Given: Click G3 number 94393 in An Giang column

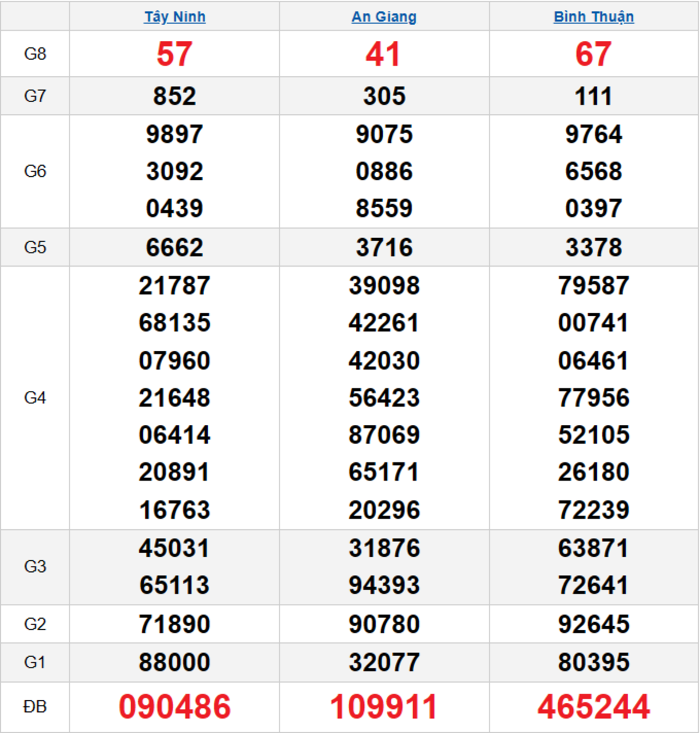Looking at the screenshot, I should pyautogui.click(x=384, y=585).
